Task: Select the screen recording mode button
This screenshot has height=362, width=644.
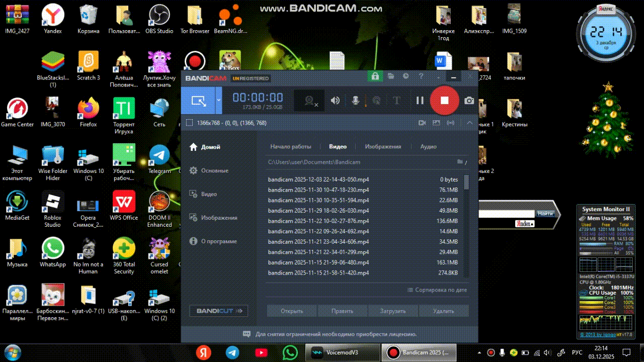Action: 198,101
